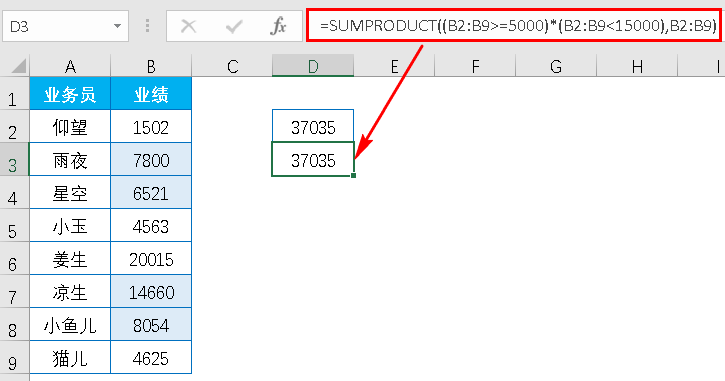This screenshot has width=725, height=381.
Task: Select the cell with value 4563
Action: coord(151,225)
